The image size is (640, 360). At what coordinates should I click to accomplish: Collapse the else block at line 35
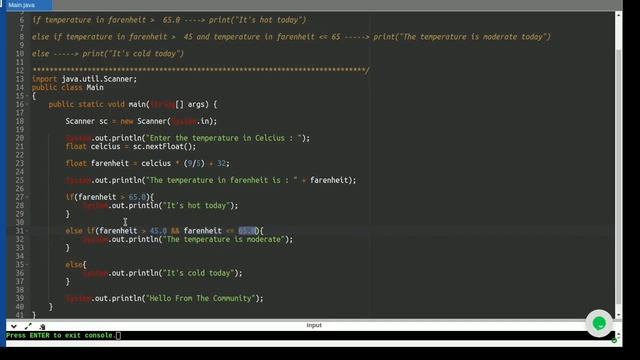[27, 264]
